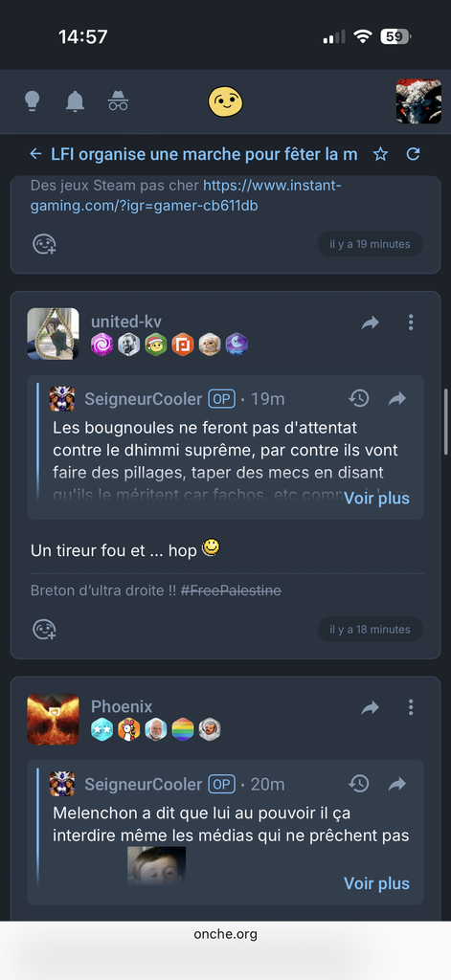Screen dimensions: 451x980
Task: Expand the quote with "Voir plus" in the Phoenix post
Action: coord(376,883)
